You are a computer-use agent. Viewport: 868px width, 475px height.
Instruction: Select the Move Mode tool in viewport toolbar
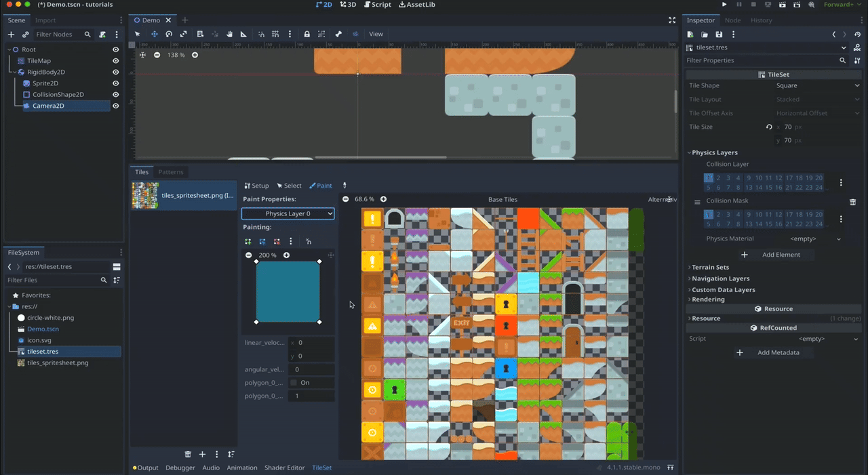click(154, 34)
